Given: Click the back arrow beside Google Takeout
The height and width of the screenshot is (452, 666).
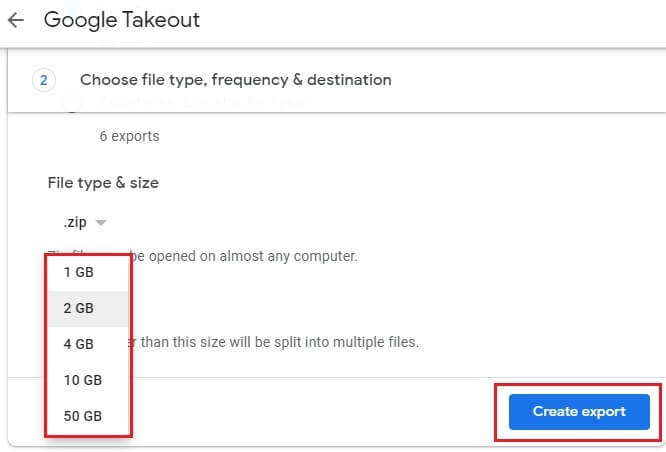Looking at the screenshot, I should click(x=16, y=20).
